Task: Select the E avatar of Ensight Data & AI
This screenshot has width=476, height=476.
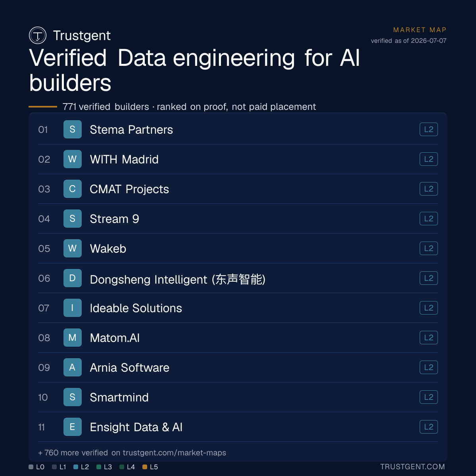Action: click(x=73, y=427)
